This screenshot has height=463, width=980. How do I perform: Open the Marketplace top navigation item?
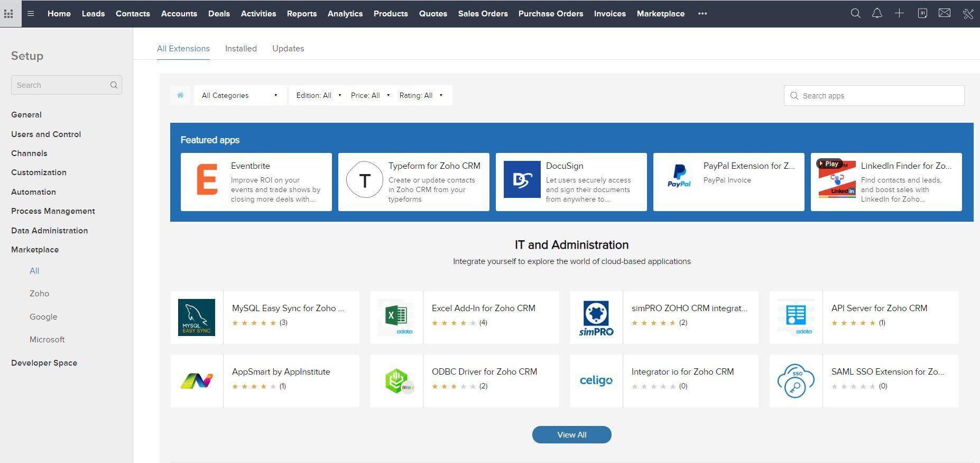coord(660,14)
